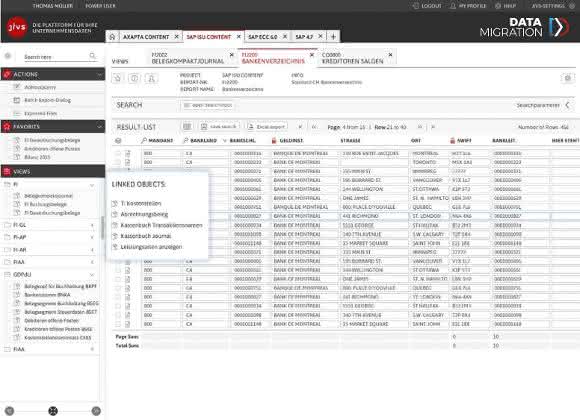The width and height of the screenshot is (580, 420).
Task: Open Debitoren offene Posten under GDPdU
Action: 52,321
